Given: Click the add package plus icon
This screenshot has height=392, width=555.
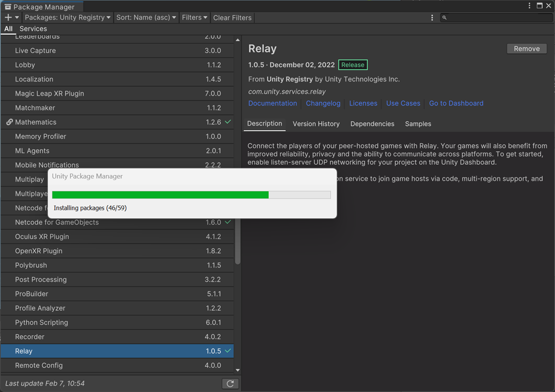Looking at the screenshot, I should coord(9,18).
